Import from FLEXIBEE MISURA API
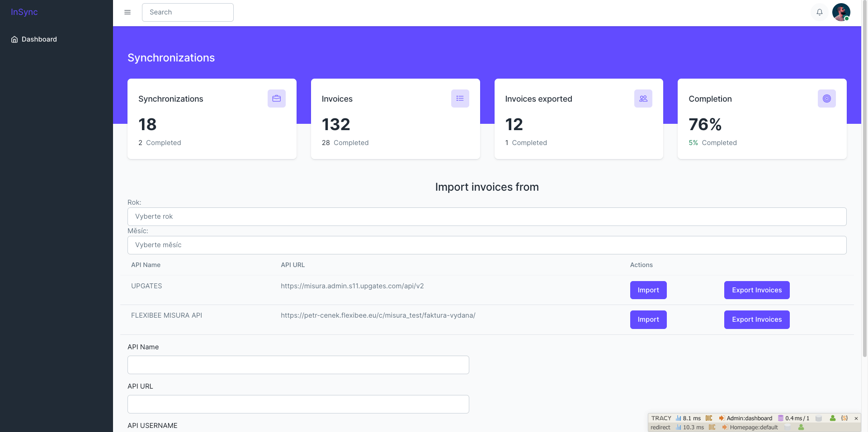This screenshot has width=868, height=432. tap(648, 319)
